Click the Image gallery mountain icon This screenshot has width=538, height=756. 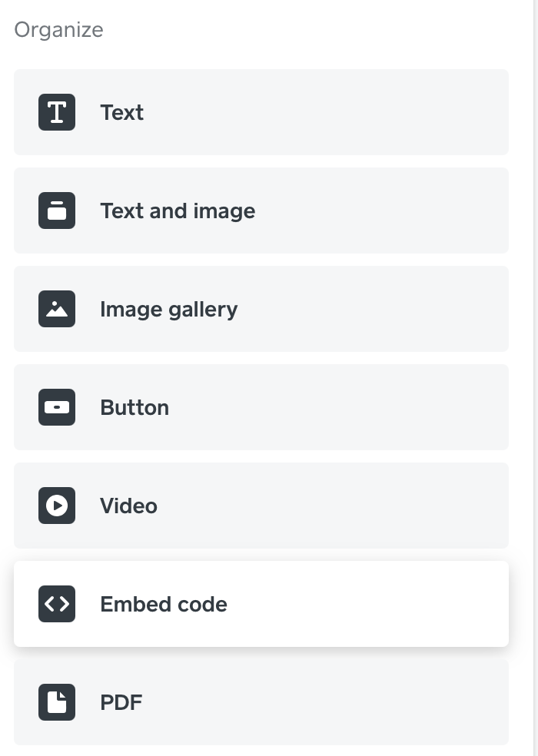point(56,309)
